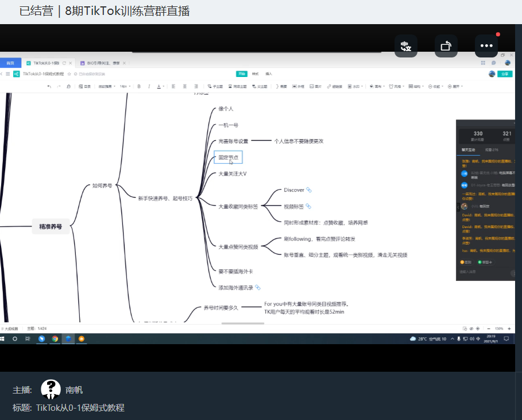Open the expand (展开) dropdown

[x=455, y=86]
